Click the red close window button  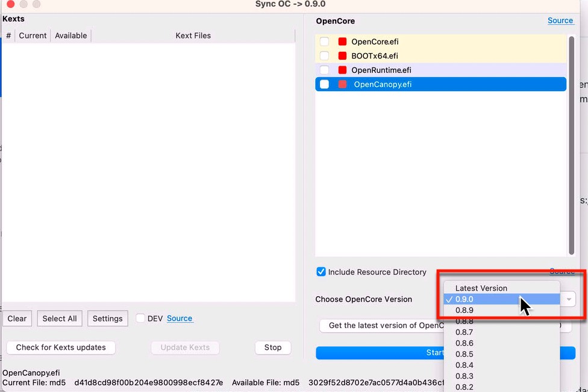pyautogui.click(x=10, y=4)
